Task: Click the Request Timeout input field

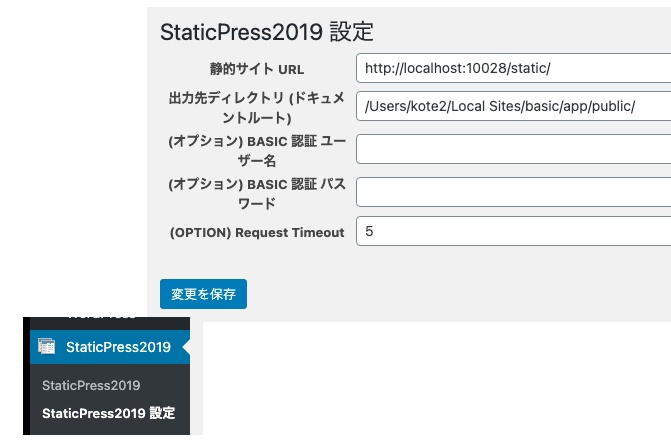Action: coord(513,231)
